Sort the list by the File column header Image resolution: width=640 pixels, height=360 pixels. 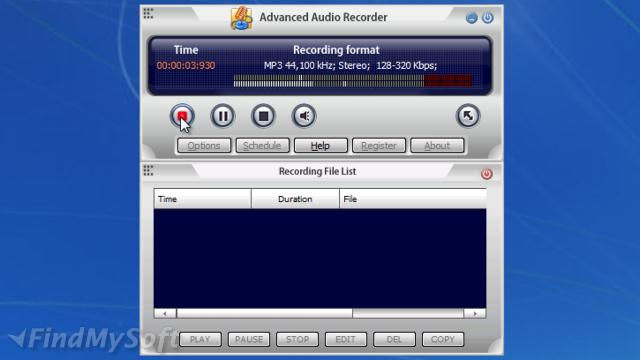point(413,199)
